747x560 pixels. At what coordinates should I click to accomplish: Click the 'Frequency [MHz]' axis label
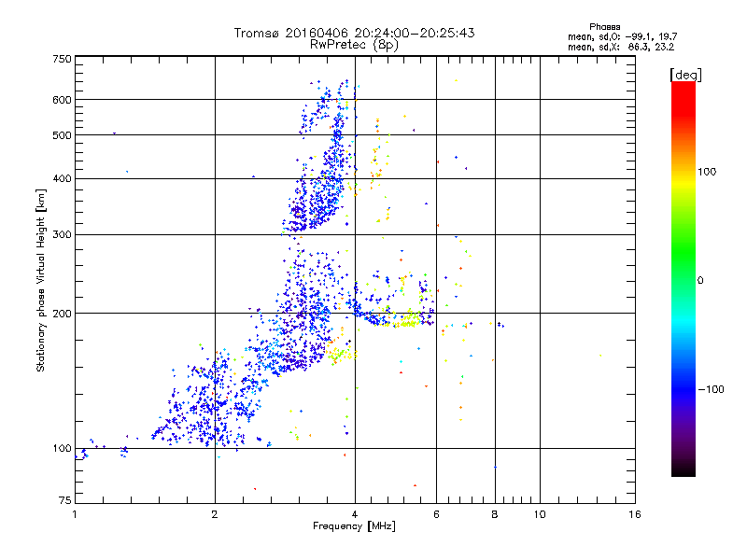pos(354,526)
